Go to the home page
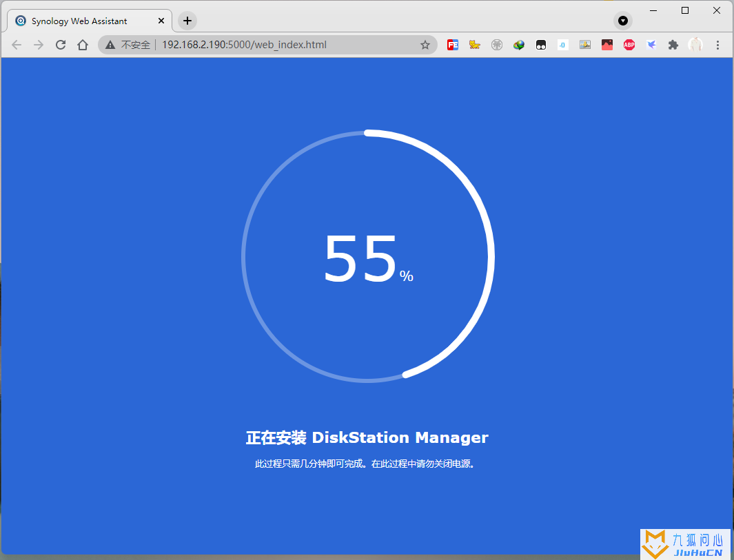 coord(83,45)
